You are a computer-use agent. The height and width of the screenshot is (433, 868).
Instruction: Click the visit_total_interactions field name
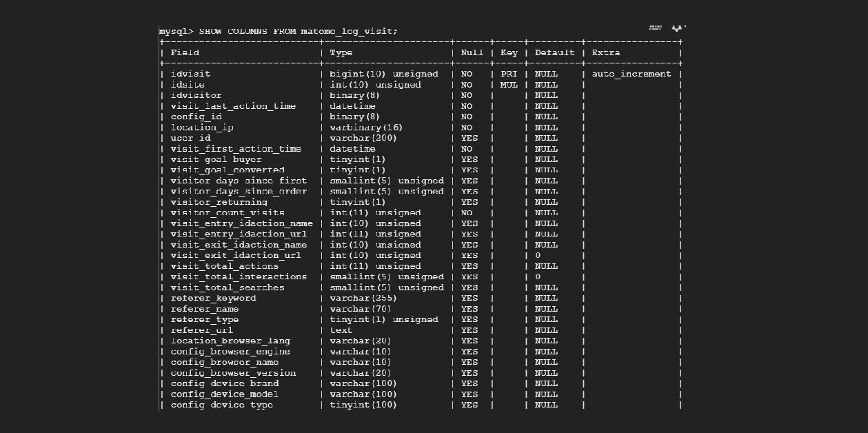[x=239, y=276]
